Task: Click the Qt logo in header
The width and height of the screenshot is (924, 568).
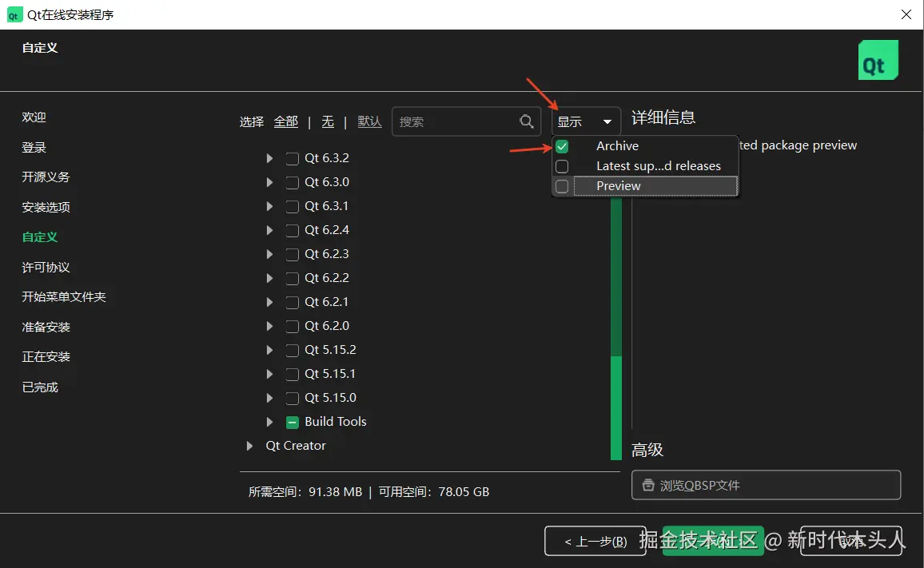Action: click(878, 60)
